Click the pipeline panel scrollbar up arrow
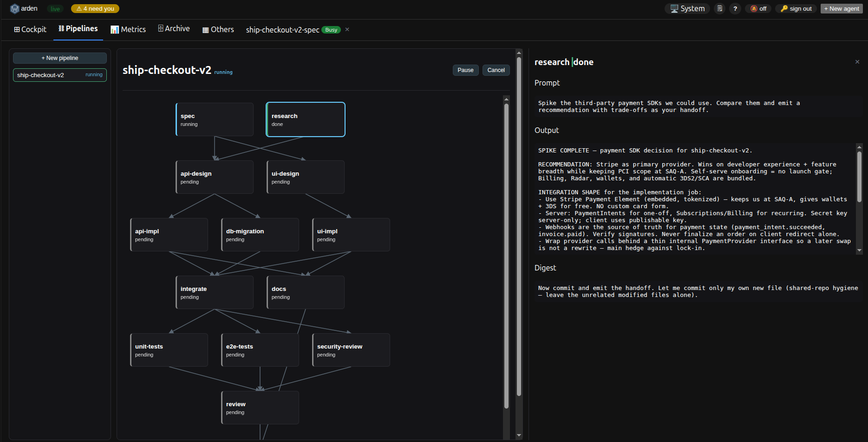 (519, 53)
